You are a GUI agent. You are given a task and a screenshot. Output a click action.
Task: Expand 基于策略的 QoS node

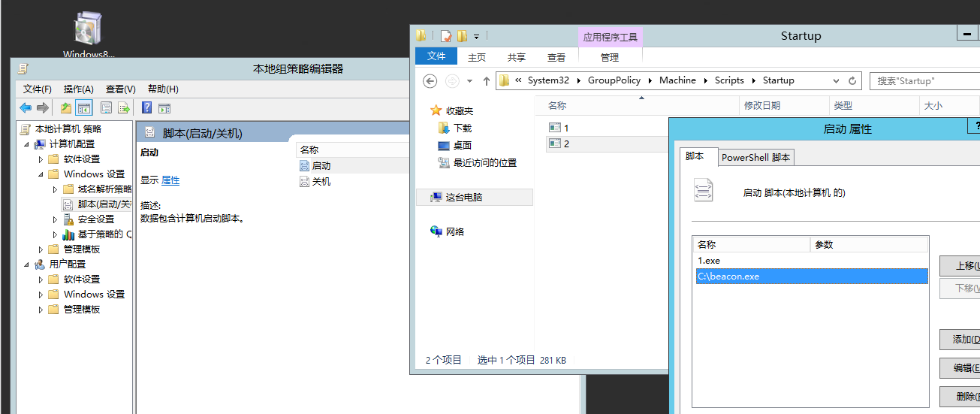click(x=56, y=234)
